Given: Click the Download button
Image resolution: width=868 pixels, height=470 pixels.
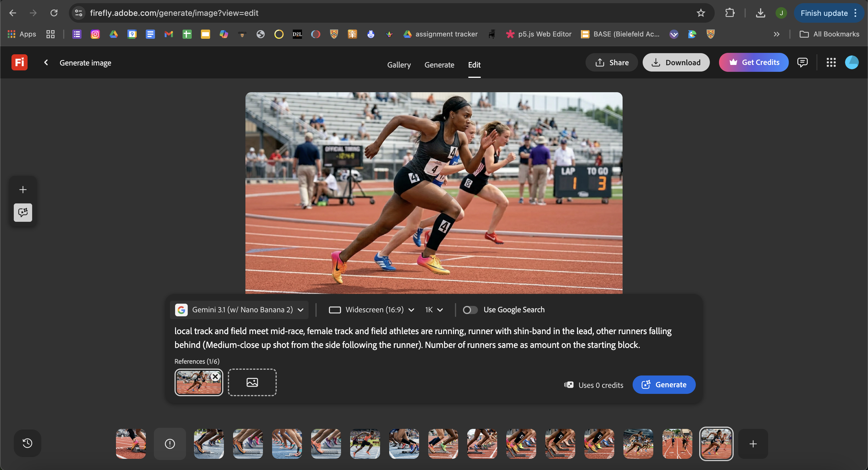Looking at the screenshot, I should [676, 62].
